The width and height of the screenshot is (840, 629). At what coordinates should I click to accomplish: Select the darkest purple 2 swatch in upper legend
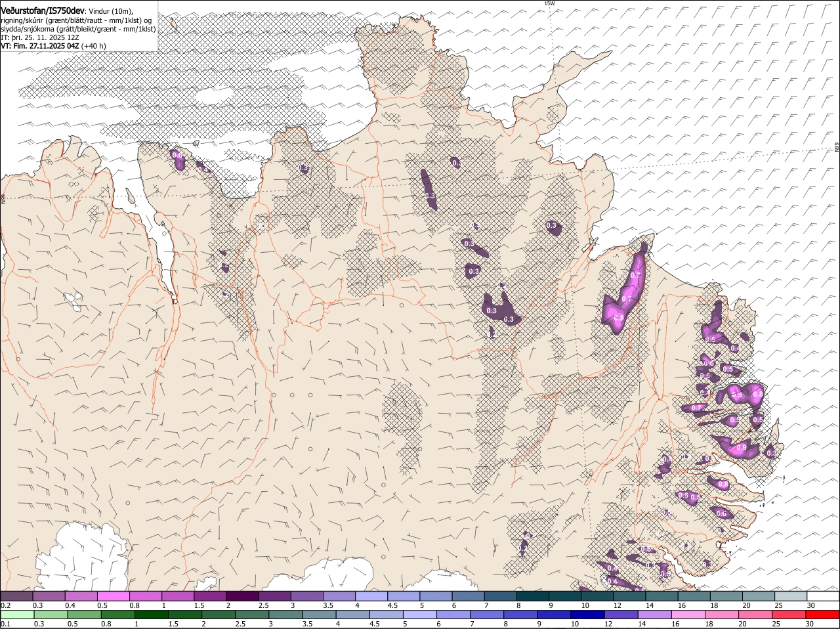242,596
